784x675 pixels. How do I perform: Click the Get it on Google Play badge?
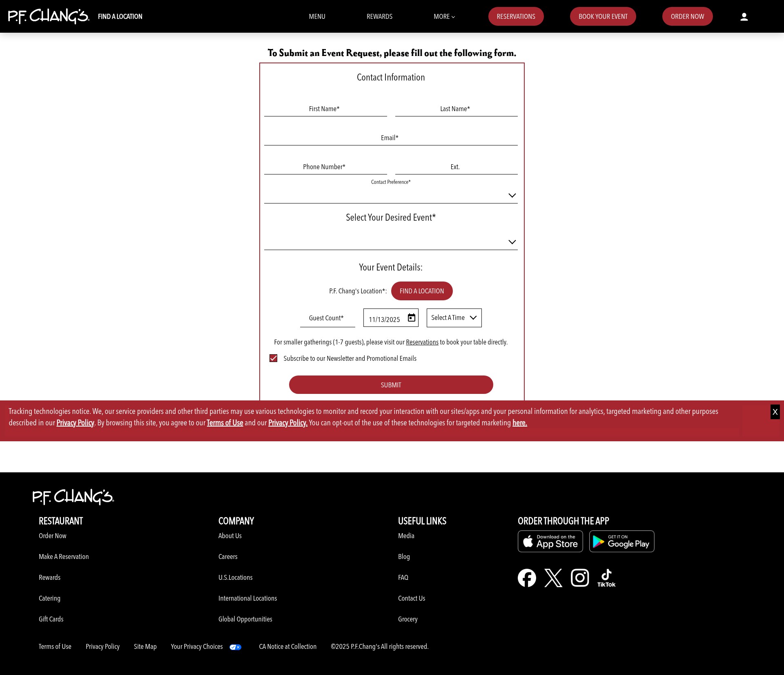coord(622,541)
